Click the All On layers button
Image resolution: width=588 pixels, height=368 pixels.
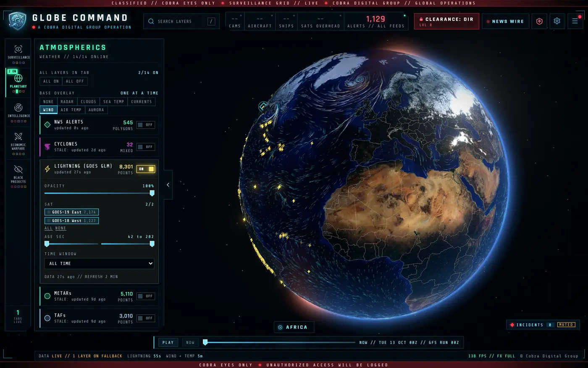[51, 81]
